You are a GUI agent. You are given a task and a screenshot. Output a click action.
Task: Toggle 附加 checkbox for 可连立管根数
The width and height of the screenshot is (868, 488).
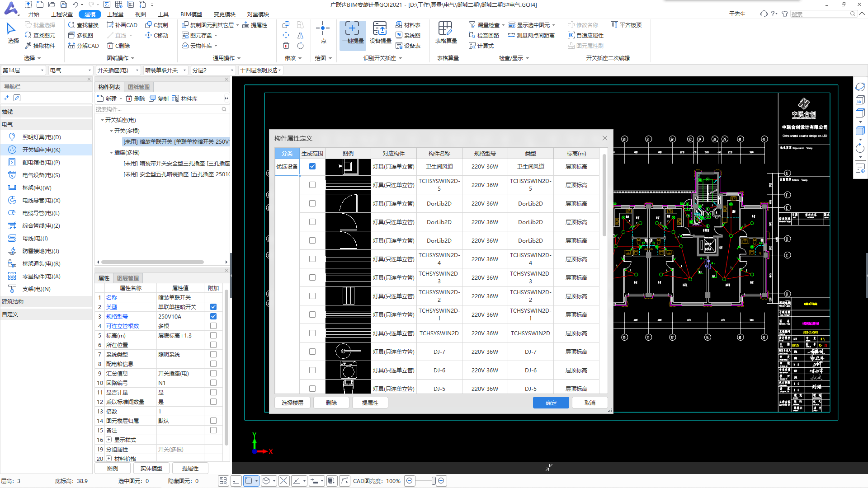click(213, 326)
